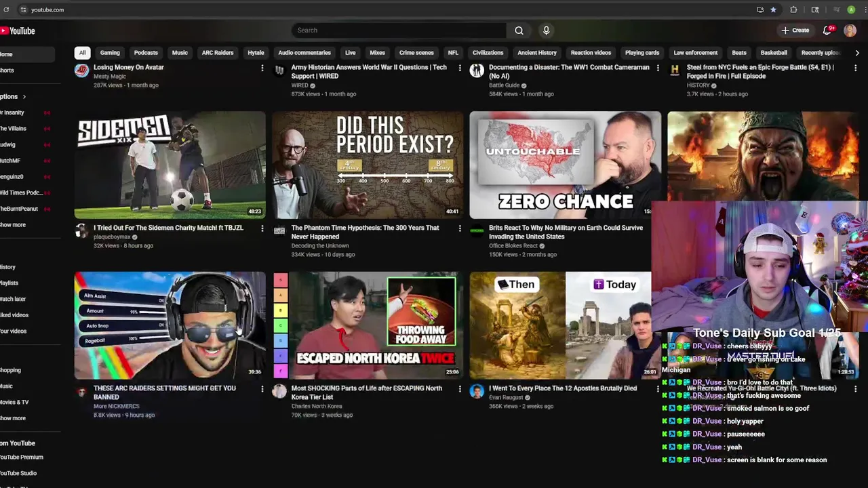The width and height of the screenshot is (868, 488).
Task: Click the search magnifier button
Action: 519,30
